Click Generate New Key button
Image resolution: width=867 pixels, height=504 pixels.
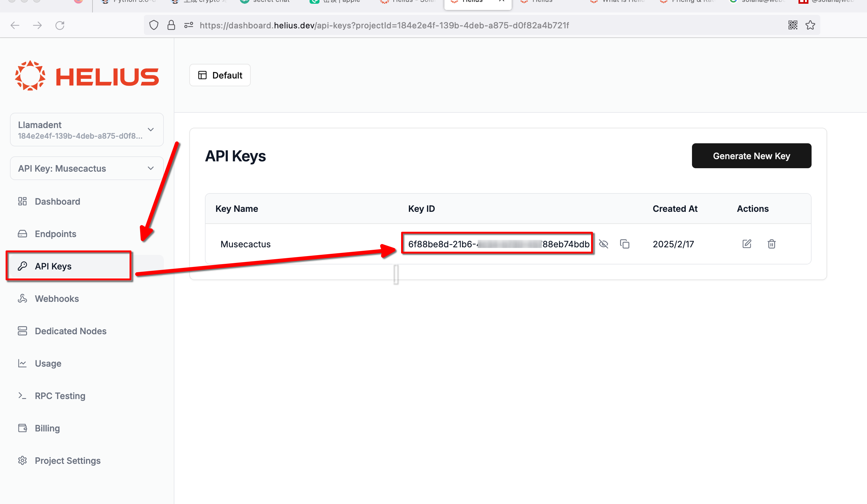coord(751,156)
